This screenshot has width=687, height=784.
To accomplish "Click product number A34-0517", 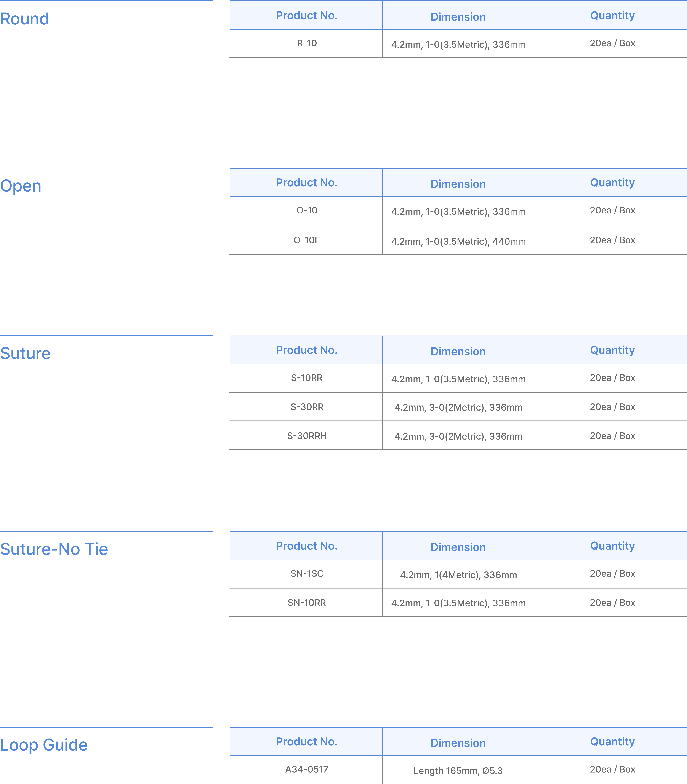I will (x=307, y=769).
